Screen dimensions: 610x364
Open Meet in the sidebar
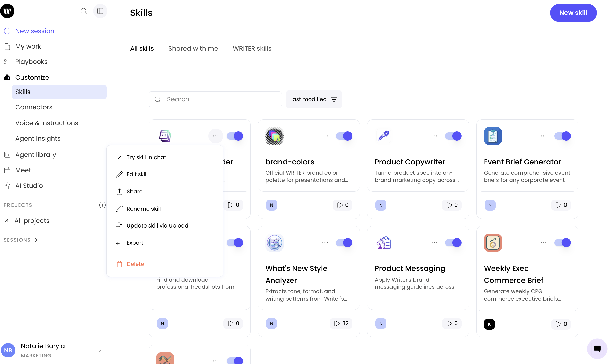[x=17, y=170]
